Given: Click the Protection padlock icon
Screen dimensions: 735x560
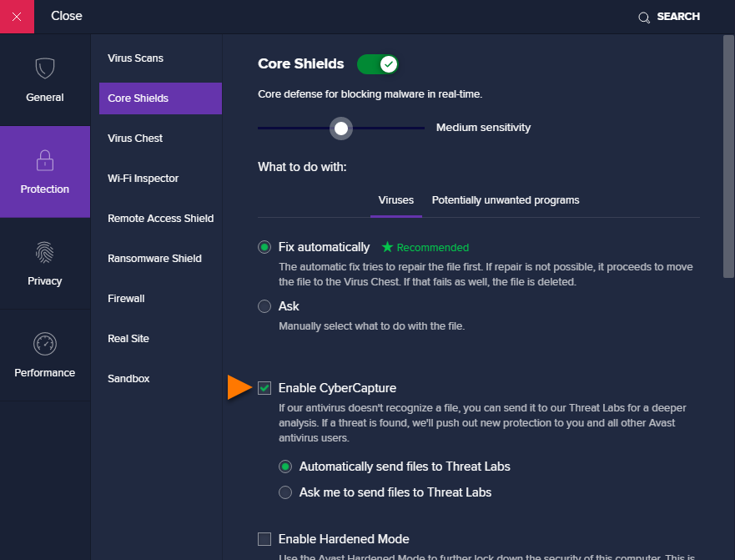Looking at the screenshot, I should [45, 160].
